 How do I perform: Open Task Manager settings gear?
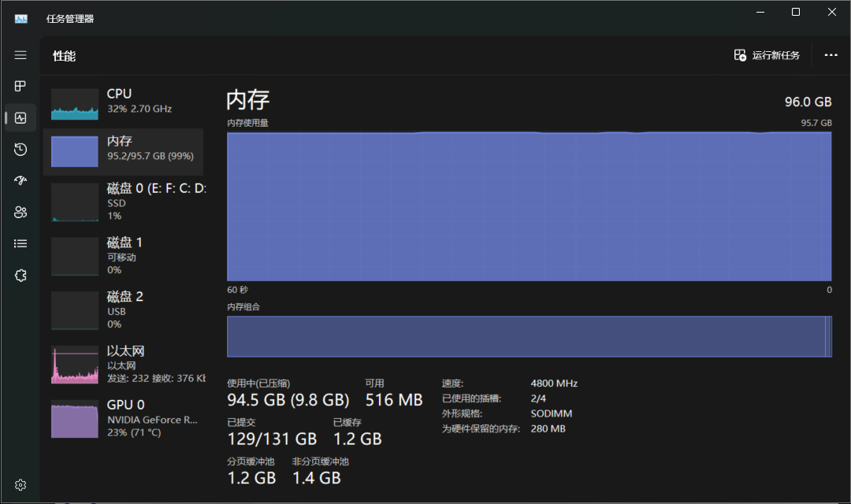(x=20, y=484)
